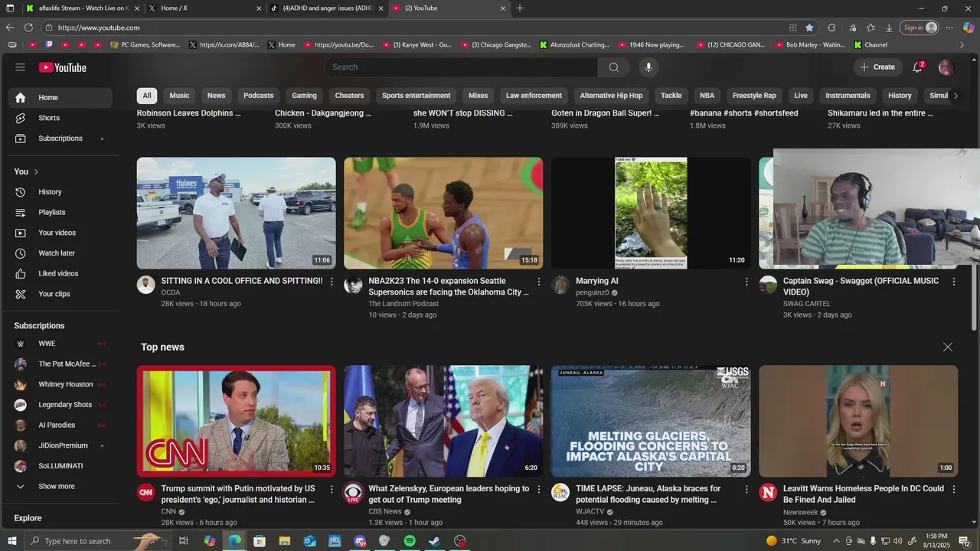980x551 pixels.
Task: Click the YouTube logo
Action: (x=63, y=67)
